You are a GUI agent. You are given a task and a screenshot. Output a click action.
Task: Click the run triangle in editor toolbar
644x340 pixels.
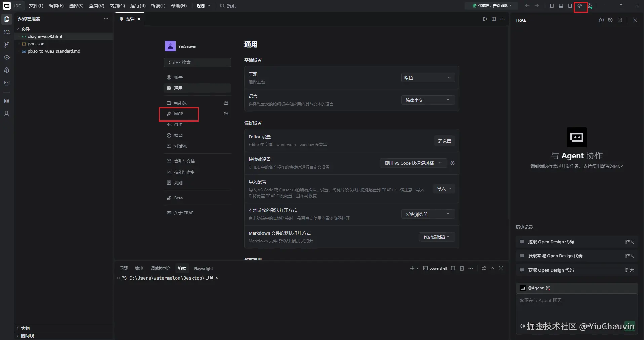[x=485, y=19]
